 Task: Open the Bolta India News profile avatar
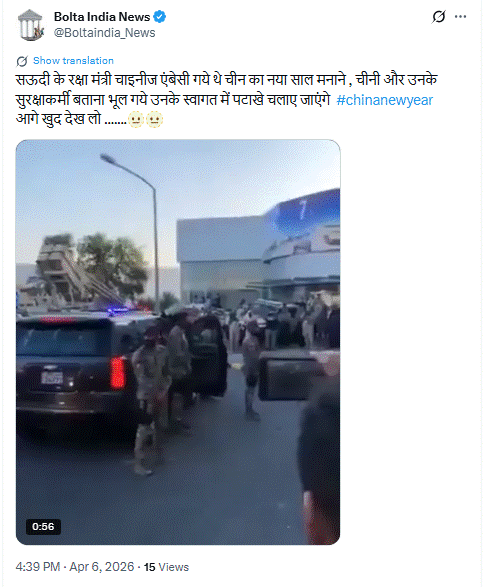click(x=30, y=25)
